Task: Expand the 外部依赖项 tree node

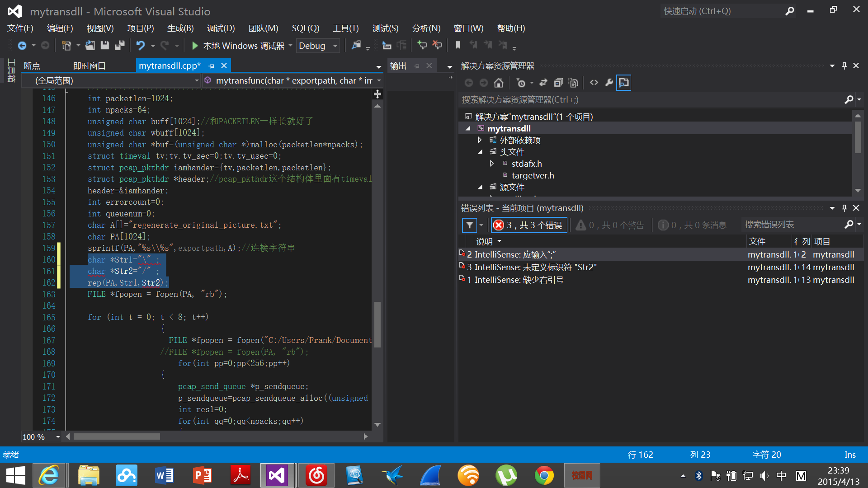Action: (x=480, y=141)
